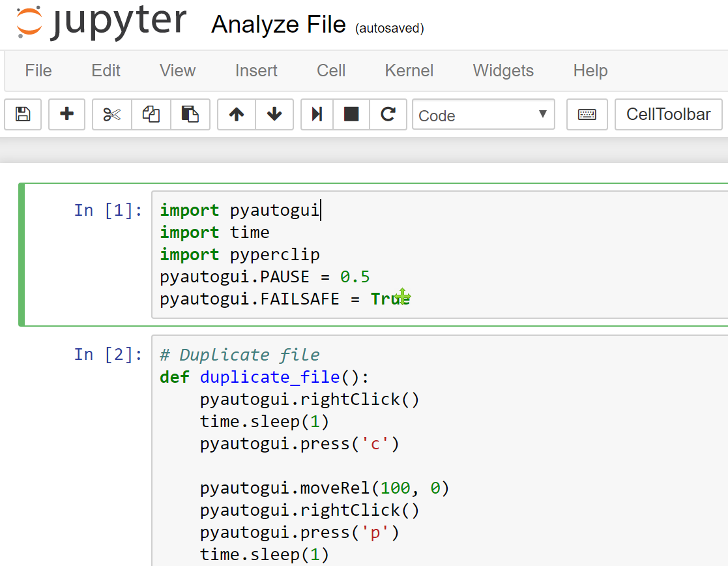This screenshot has height=566, width=728.
Task: Open the File menu
Action: tap(38, 70)
